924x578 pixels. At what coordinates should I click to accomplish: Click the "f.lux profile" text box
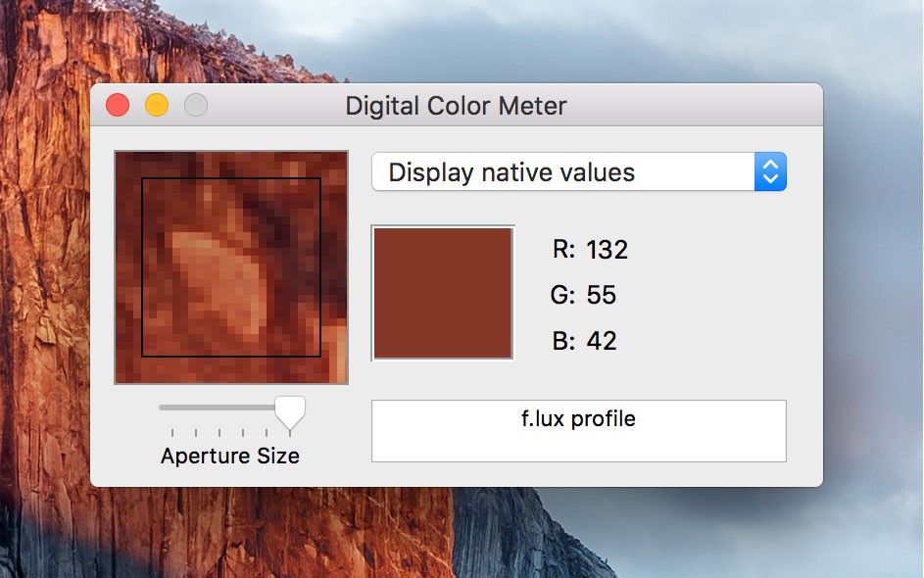578,430
